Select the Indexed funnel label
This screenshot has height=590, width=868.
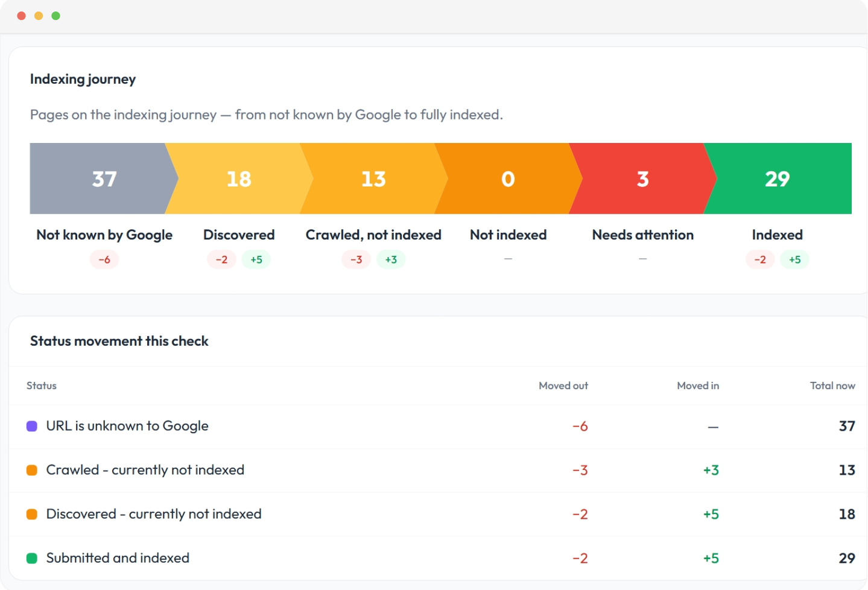778,235
